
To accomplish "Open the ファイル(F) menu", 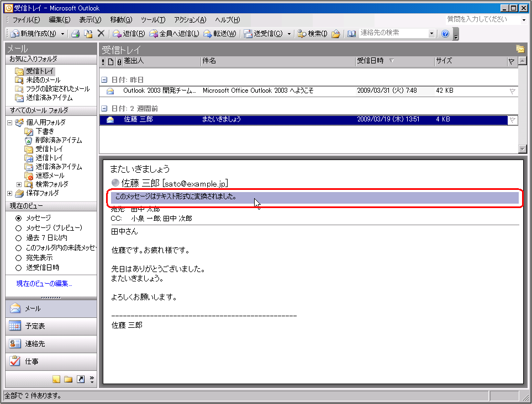I will (26, 20).
